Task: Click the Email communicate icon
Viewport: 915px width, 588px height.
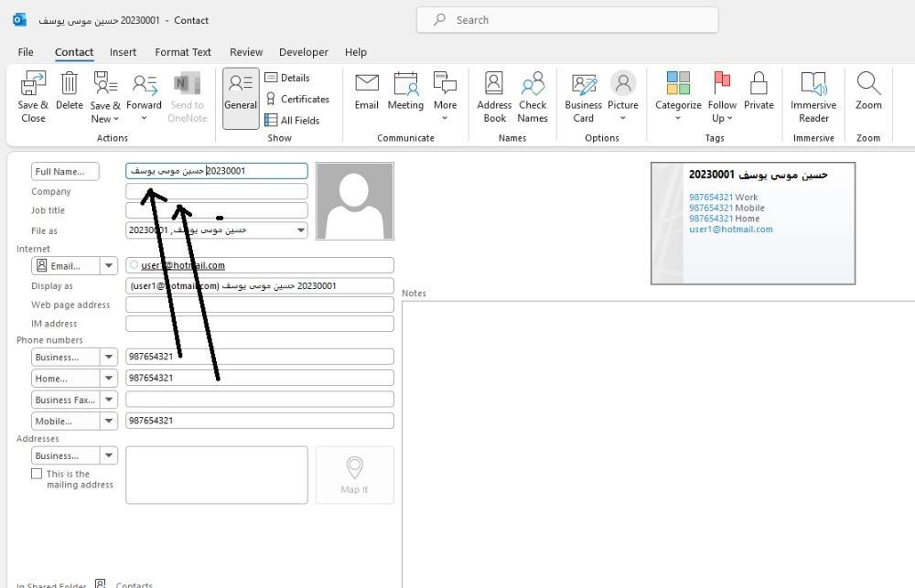Action: tap(367, 83)
